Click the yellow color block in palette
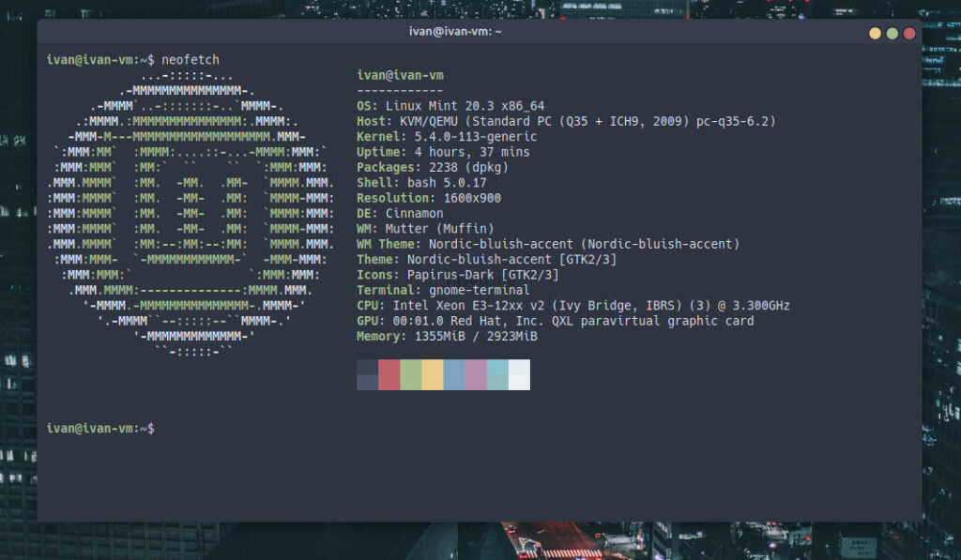The image size is (961, 560). pyautogui.click(x=433, y=374)
